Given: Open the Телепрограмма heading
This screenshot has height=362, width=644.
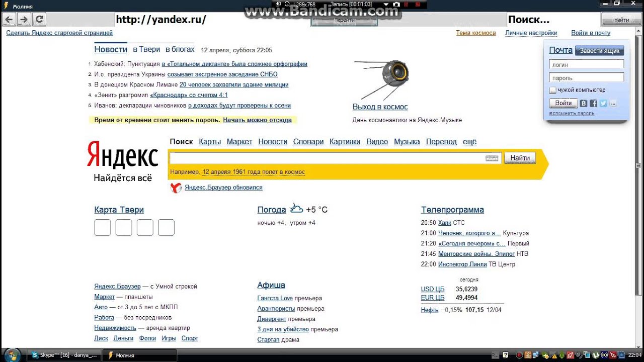Looking at the screenshot, I should point(452,210).
